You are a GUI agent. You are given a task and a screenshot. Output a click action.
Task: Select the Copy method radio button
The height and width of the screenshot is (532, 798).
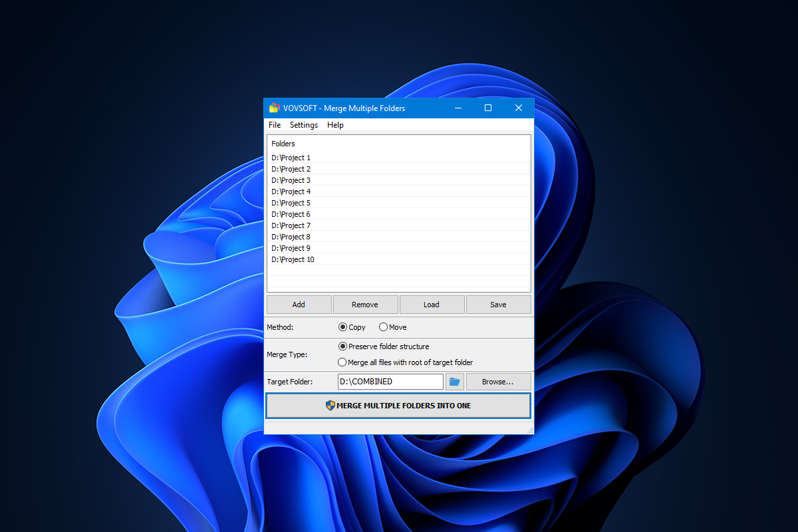(341, 327)
